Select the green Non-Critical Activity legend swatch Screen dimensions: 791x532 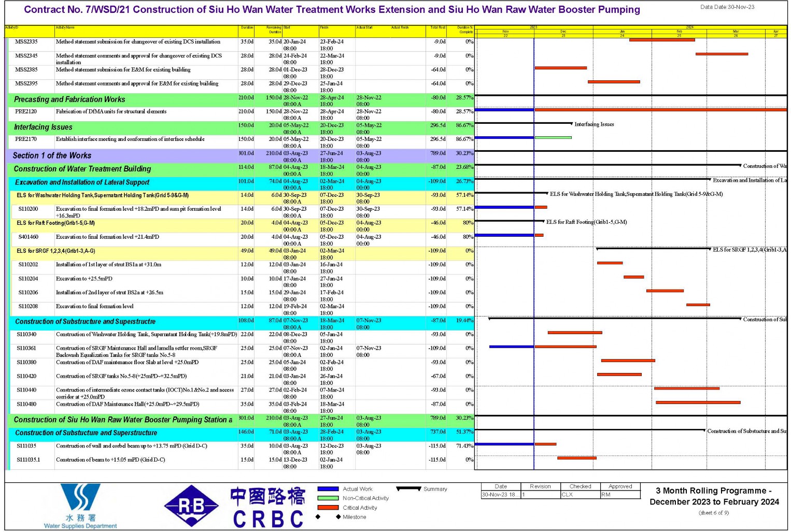(328, 498)
